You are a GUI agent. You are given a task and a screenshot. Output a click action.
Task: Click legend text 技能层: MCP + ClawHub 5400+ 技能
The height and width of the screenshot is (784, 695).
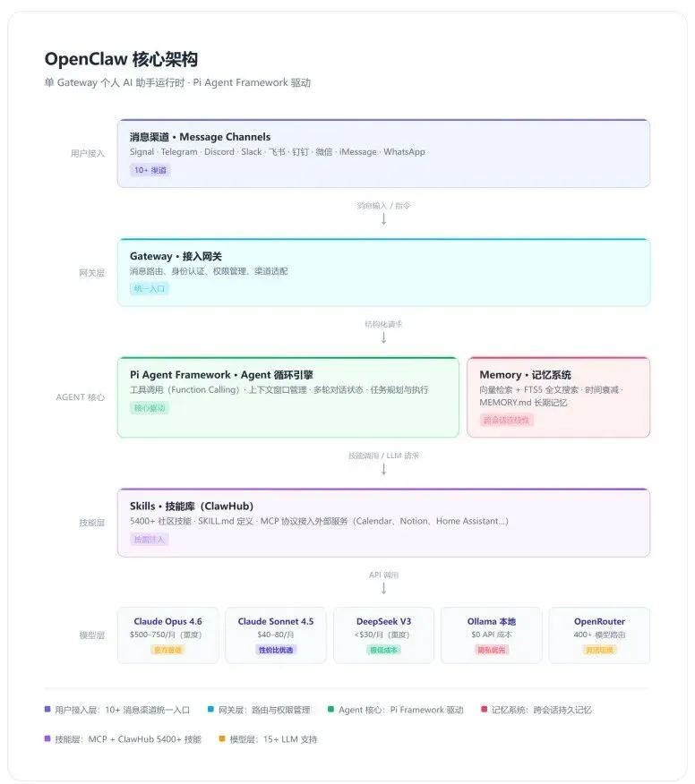click(128, 739)
